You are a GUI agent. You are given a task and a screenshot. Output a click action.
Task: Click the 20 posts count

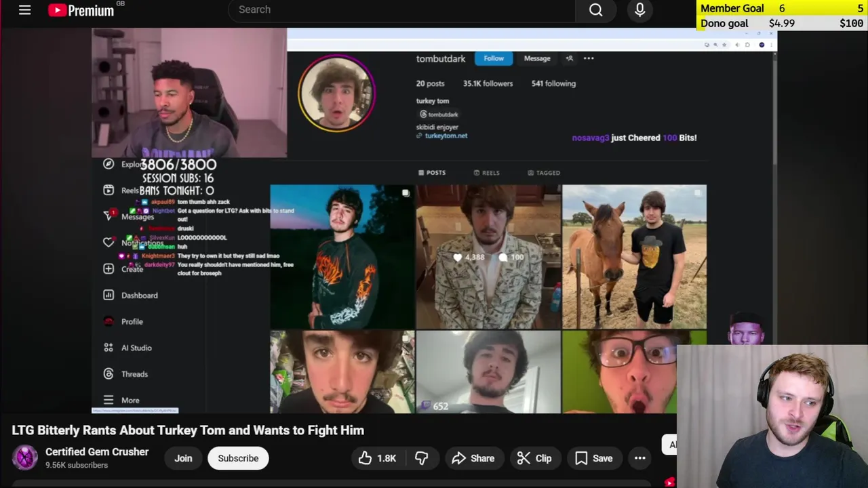pyautogui.click(x=430, y=83)
